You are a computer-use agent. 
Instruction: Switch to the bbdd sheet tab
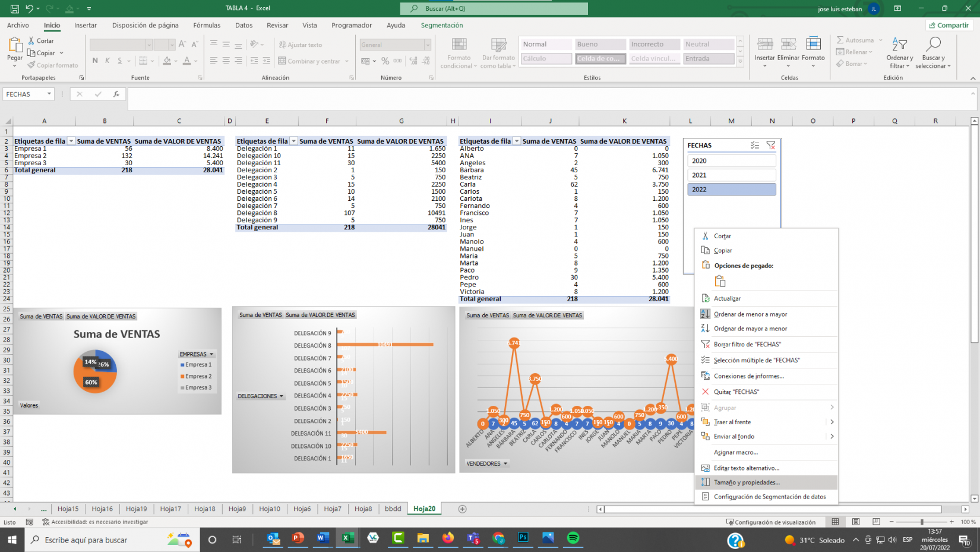pyautogui.click(x=393, y=509)
